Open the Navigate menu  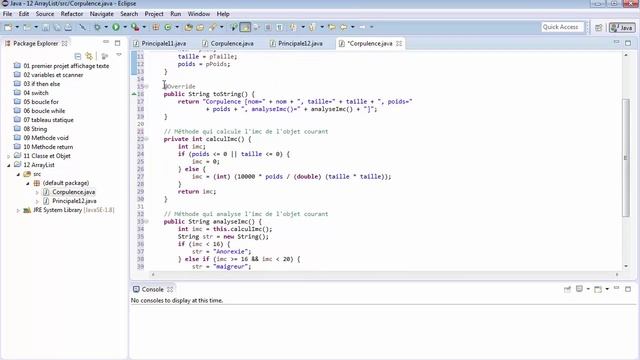102,14
